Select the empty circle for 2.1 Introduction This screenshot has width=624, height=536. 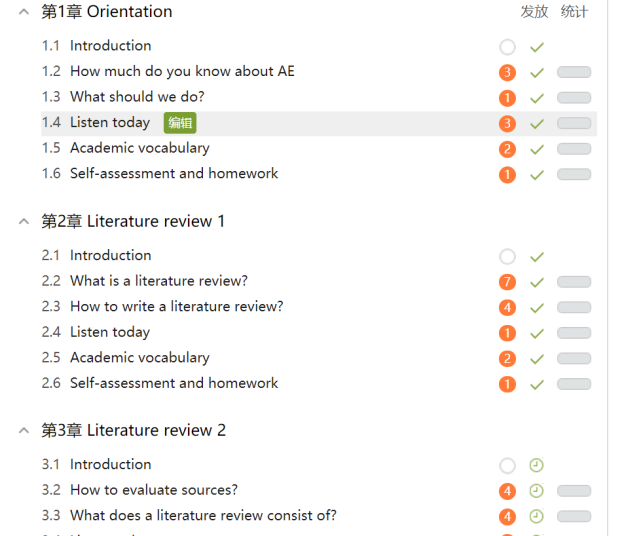pyautogui.click(x=507, y=257)
